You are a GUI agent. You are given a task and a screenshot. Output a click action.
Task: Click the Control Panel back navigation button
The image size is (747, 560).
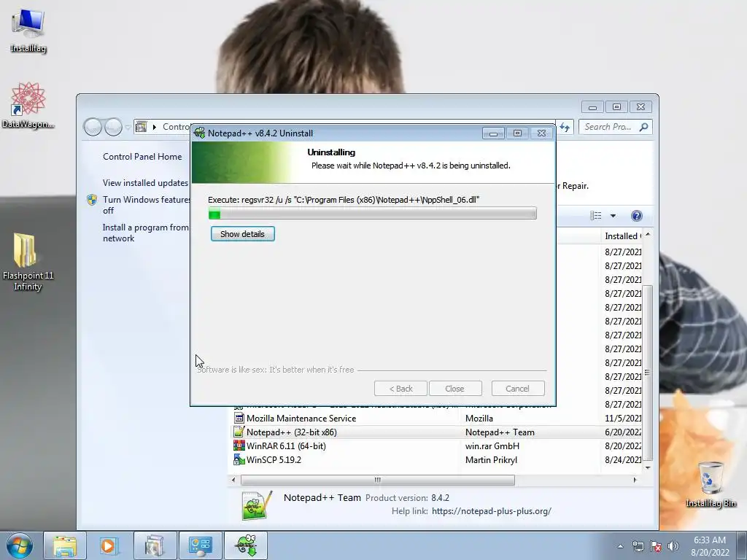coord(93,127)
